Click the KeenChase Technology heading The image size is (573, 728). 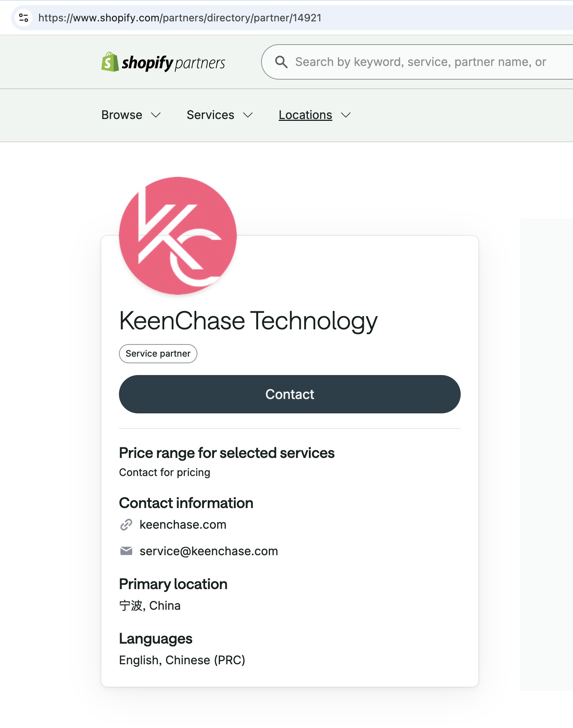248,321
